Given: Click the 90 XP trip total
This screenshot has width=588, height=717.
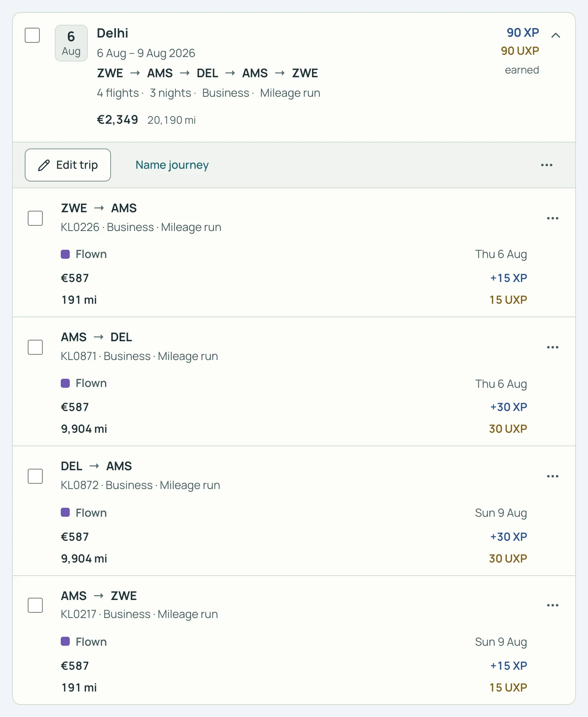Looking at the screenshot, I should tap(523, 33).
